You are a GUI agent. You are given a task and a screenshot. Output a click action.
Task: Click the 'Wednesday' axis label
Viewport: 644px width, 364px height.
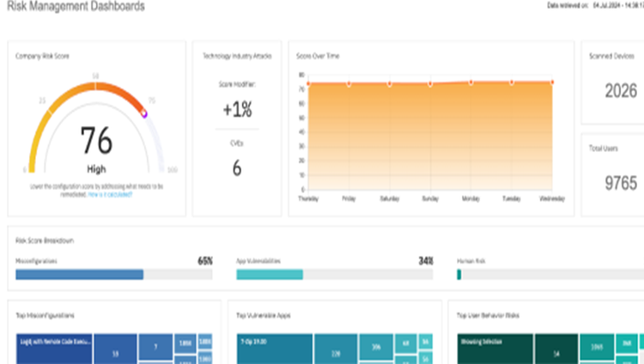(552, 198)
